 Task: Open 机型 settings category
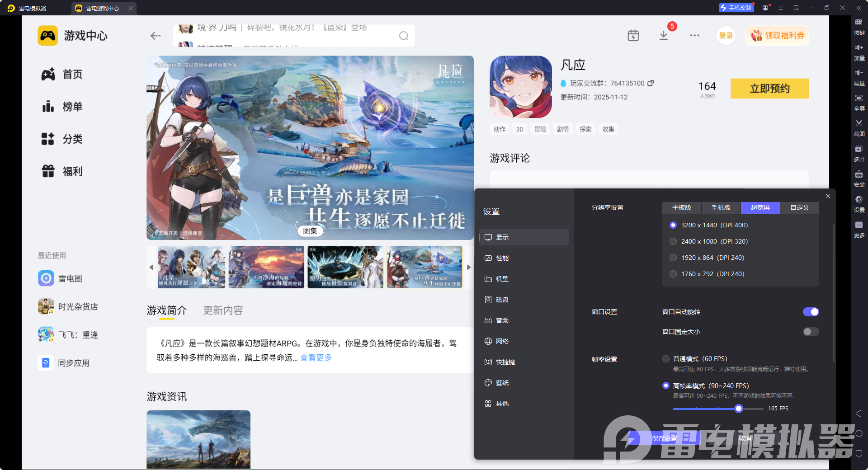[524, 279]
